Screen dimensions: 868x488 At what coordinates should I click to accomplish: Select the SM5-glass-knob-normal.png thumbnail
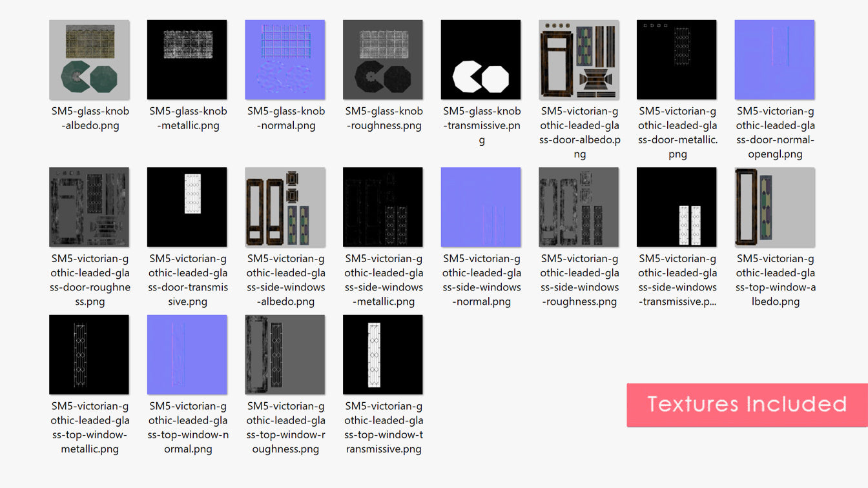click(x=285, y=59)
